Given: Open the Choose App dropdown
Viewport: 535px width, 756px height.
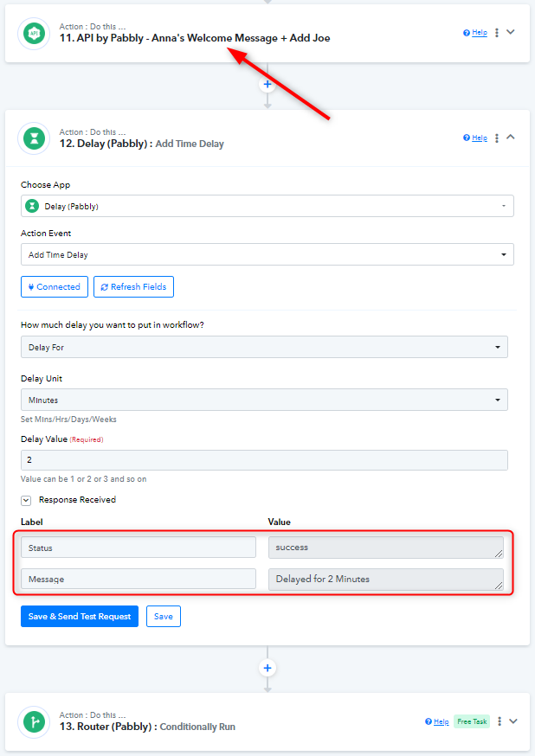Looking at the screenshot, I should pos(267,206).
